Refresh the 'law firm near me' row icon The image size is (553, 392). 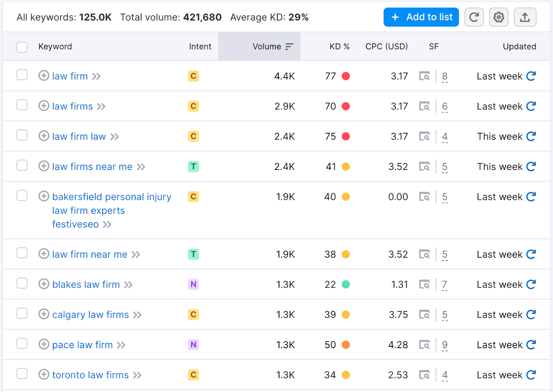531,255
